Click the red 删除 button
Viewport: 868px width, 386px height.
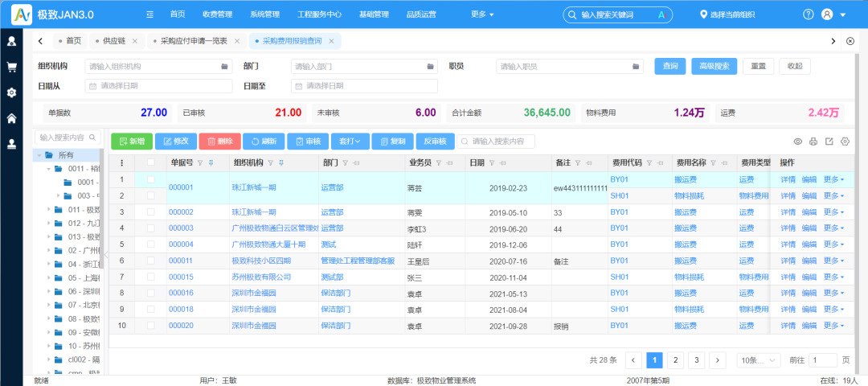[219, 142]
